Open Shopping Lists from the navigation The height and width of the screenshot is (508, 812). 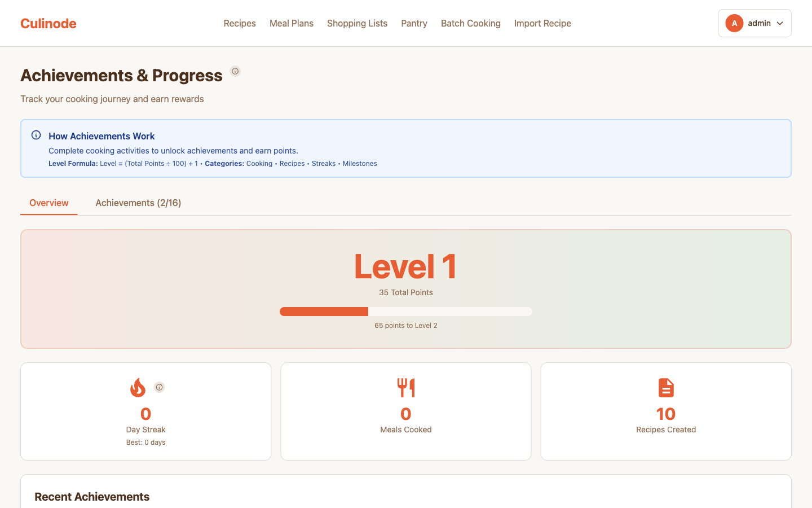click(357, 23)
